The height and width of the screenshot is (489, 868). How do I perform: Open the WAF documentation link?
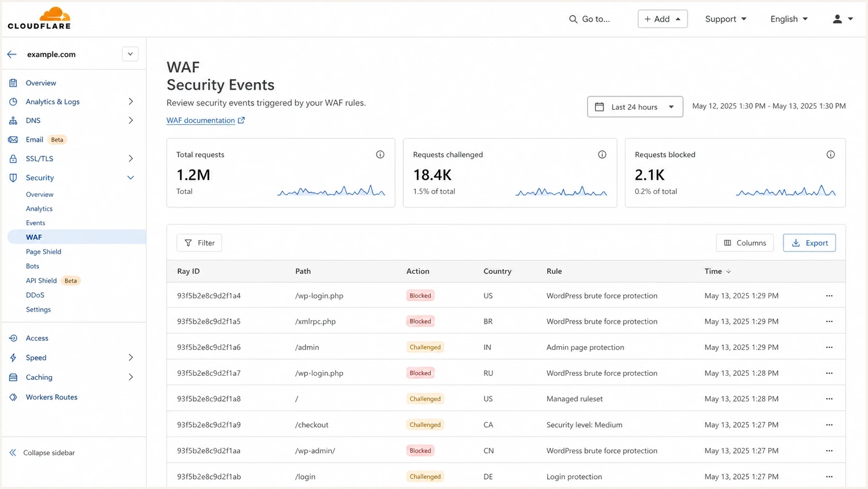pyautogui.click(x=200, y=120)
